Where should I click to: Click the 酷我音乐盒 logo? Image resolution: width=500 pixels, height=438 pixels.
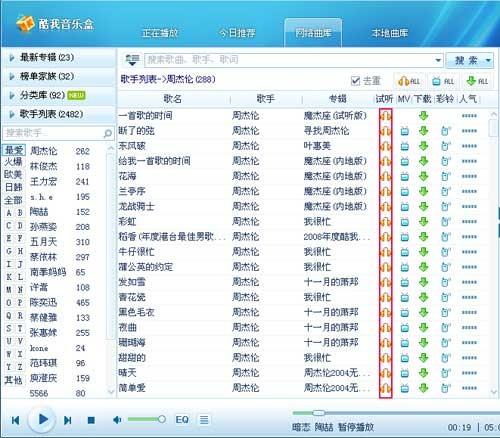55,24
